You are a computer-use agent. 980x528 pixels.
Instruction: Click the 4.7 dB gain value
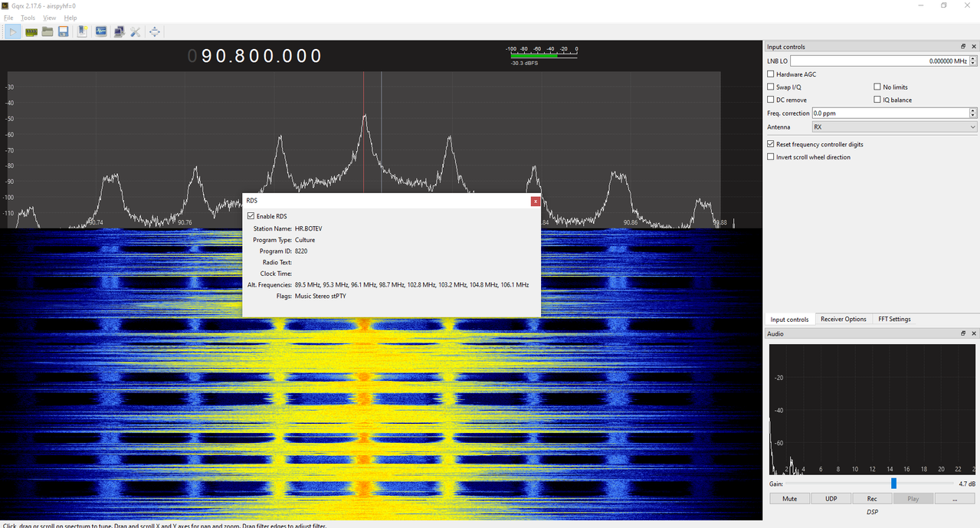point(967,484)
